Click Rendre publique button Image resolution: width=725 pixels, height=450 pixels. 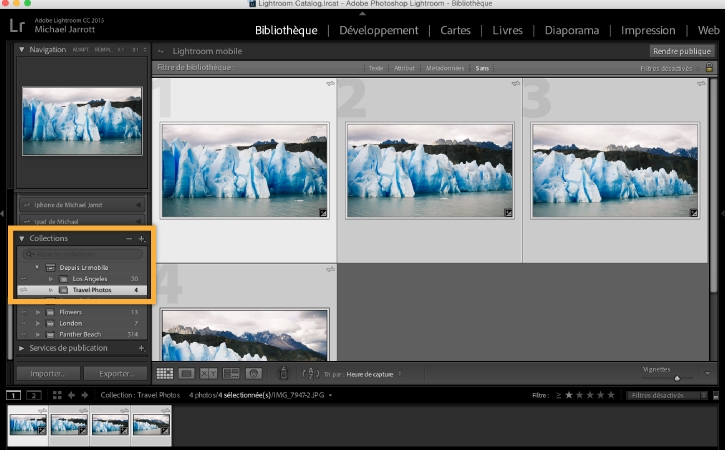pyautogui.click(x=682, y=51)
